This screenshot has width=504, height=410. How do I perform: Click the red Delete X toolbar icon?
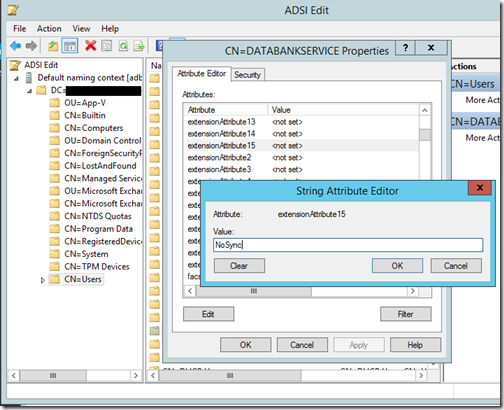(90, 46)
